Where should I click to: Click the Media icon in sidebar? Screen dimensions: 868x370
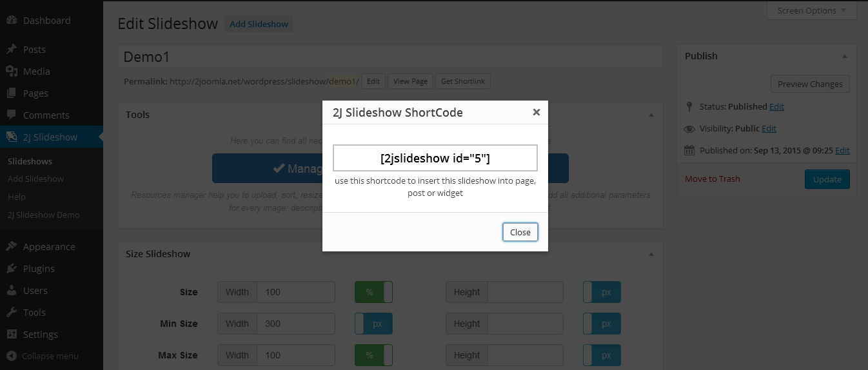(12, 71)
